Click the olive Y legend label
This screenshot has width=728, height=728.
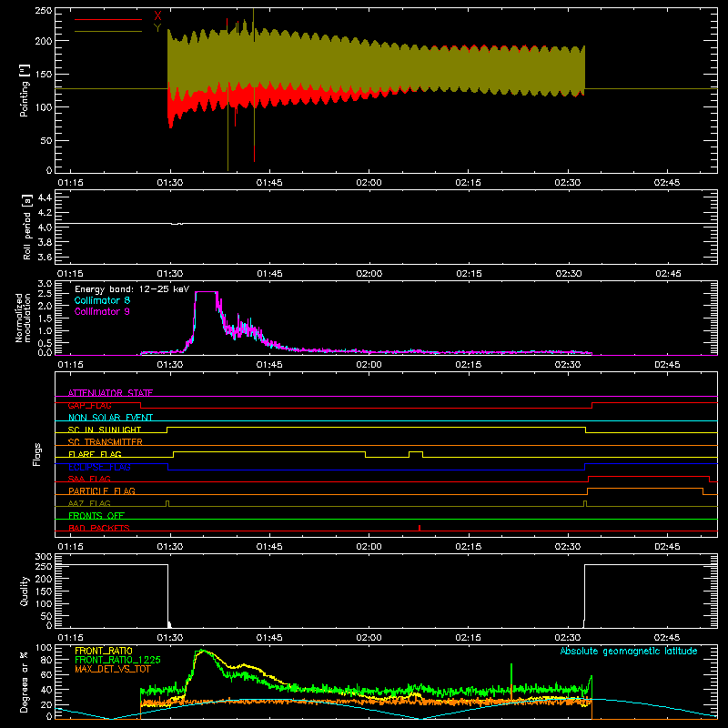pos(157,28)
